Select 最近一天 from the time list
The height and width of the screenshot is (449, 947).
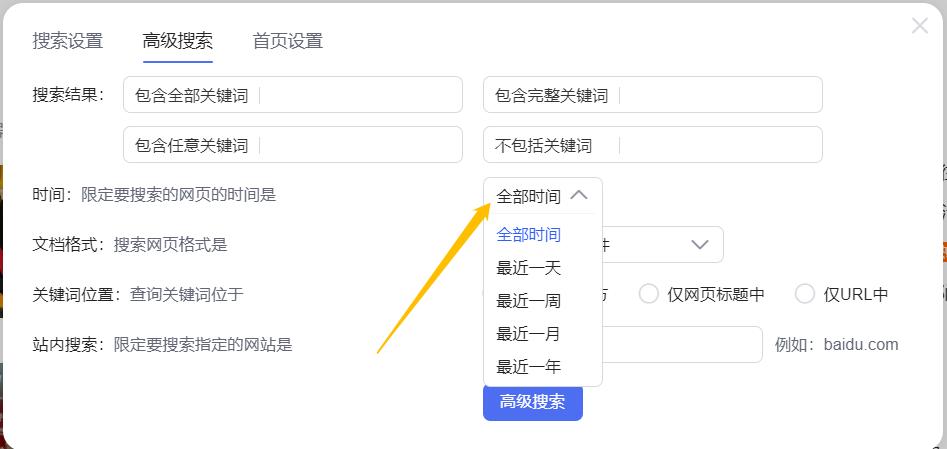pyautogui.click(x=529, y=268)
